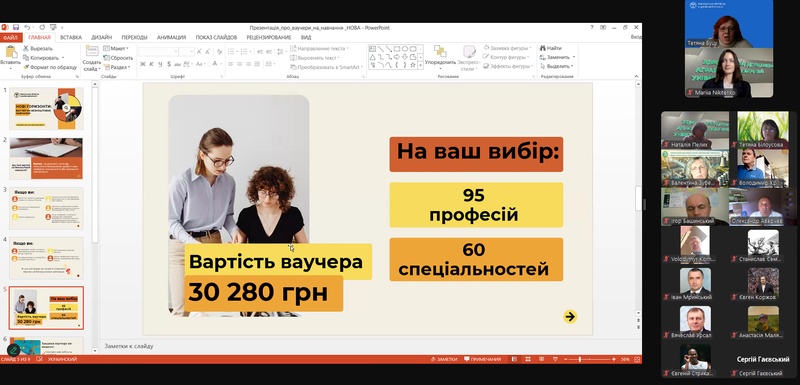800x385 pixels.
Task: Fit slide to window icon
Action: [x=637, y=359]
